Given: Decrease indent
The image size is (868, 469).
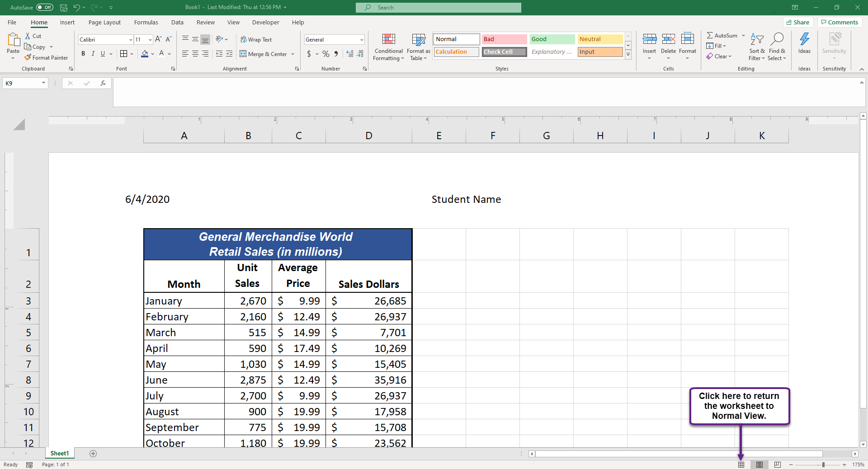Looking at the screenshot, I should [219, 53].
